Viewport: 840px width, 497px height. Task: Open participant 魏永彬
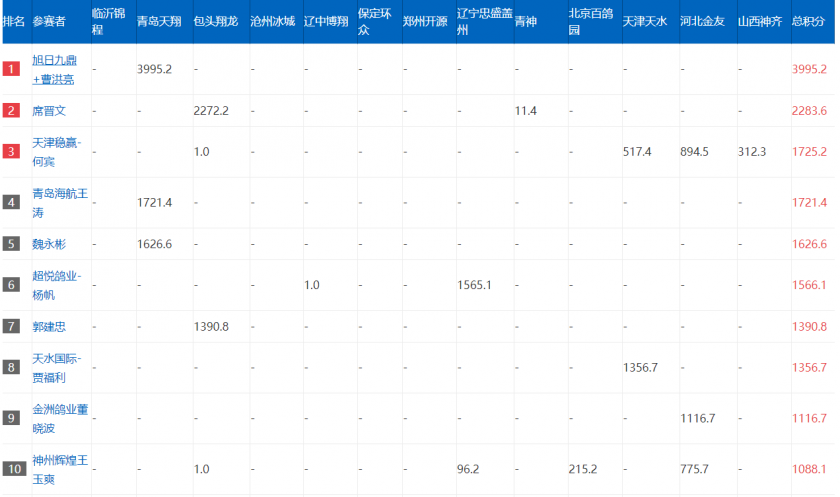(x=49, y=244)
